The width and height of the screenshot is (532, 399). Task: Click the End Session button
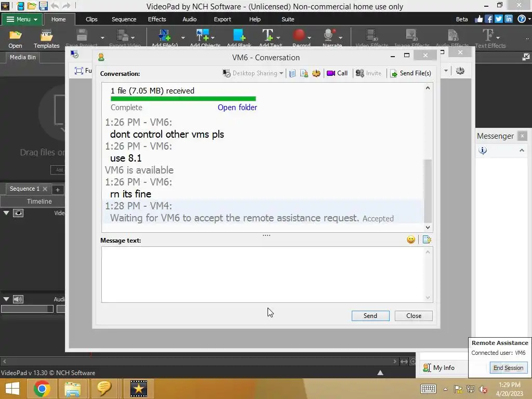pos(508,368)
